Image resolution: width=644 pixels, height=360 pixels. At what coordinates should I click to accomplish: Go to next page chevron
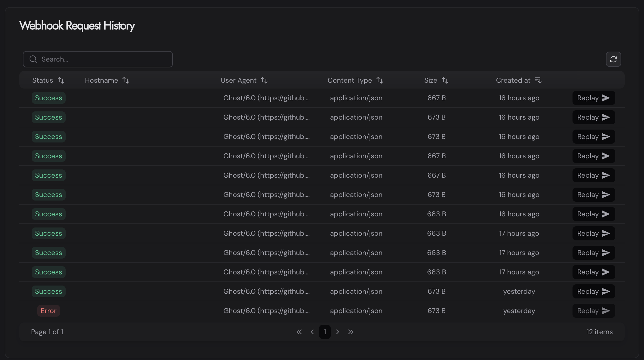click(x=338, y=332)
